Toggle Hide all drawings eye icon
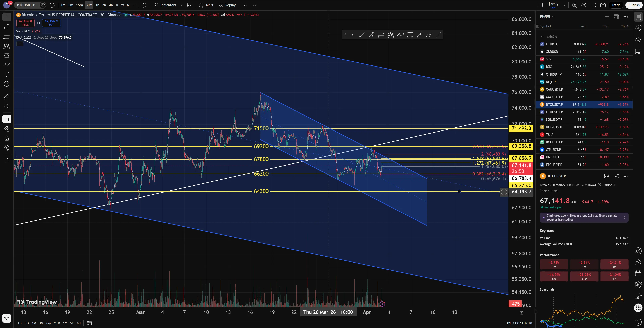The height and width of the screenshot is (328, 644). pos(7,147)
